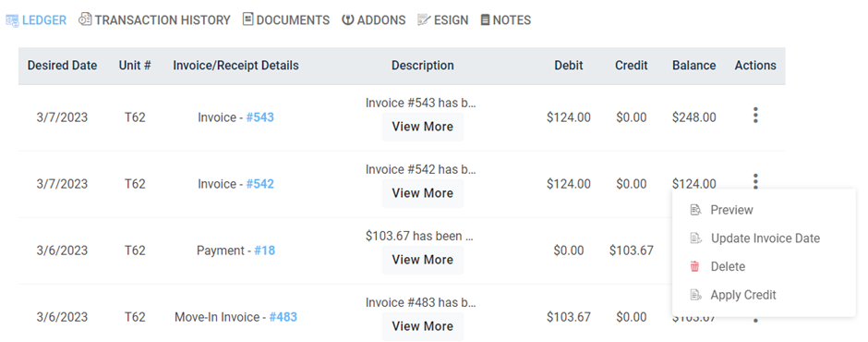Click View More for Payment #18
The image size is (868, 342).
pyautogui.click(x=422, y=260)
